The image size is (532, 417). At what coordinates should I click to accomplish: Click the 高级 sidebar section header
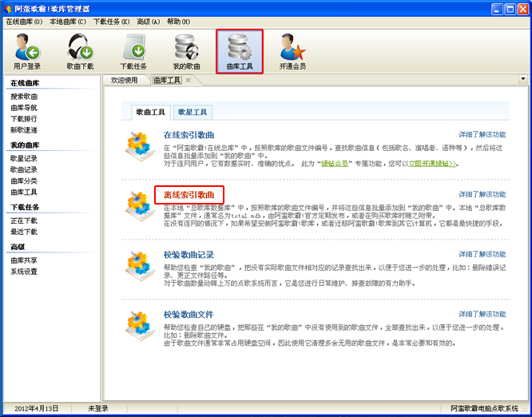tap(18, 247)
